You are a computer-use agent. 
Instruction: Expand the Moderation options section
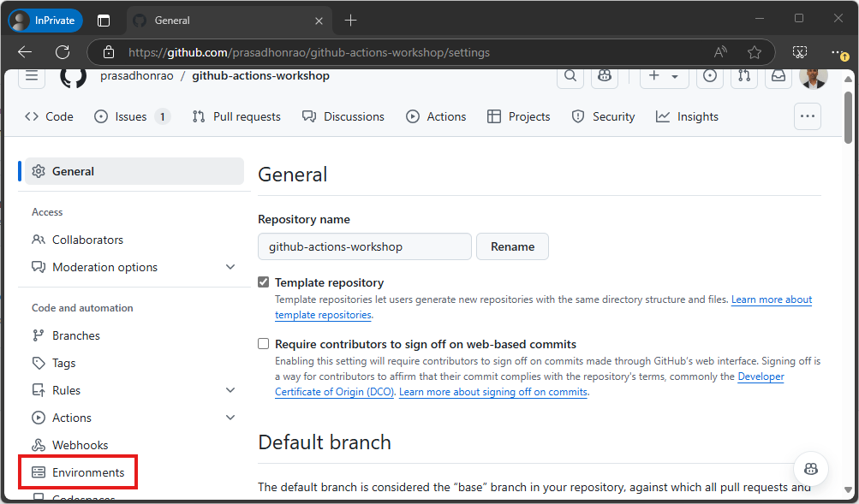click(230, 266)
